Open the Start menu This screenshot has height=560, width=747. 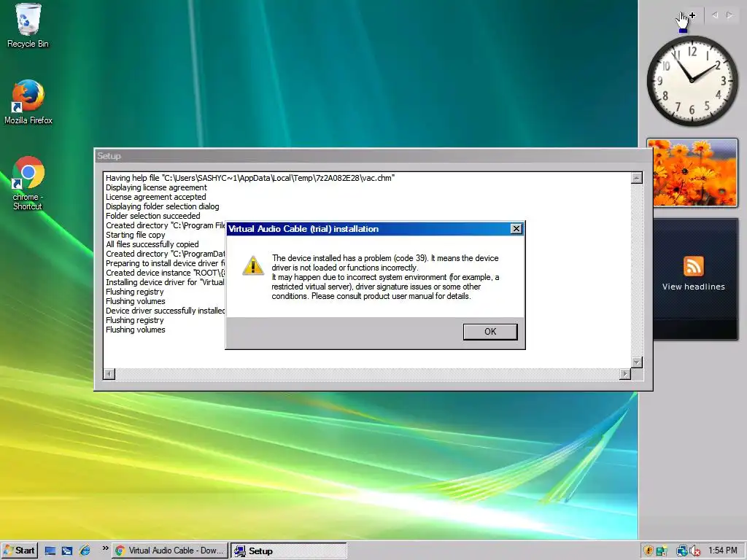[x=19, y=551]
